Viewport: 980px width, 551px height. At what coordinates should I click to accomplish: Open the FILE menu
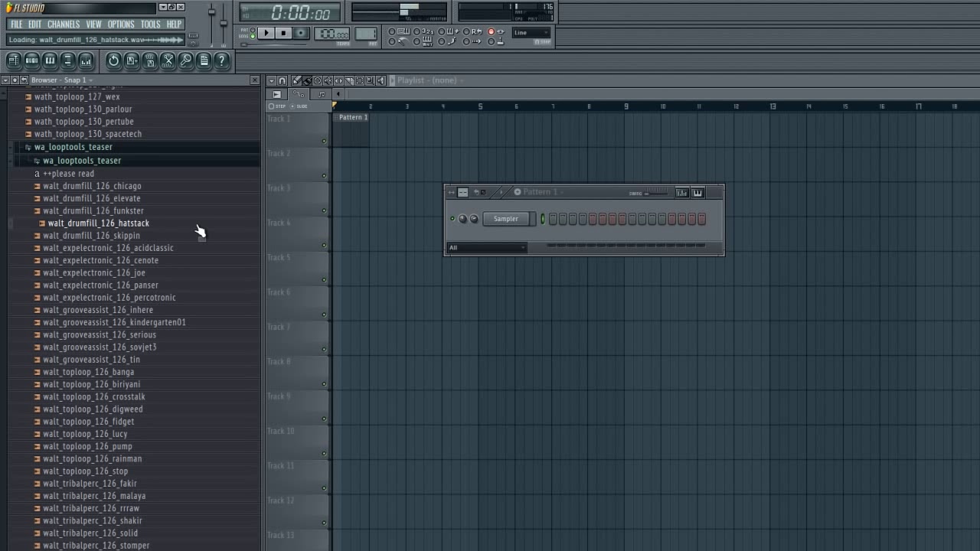pos(16,24)
